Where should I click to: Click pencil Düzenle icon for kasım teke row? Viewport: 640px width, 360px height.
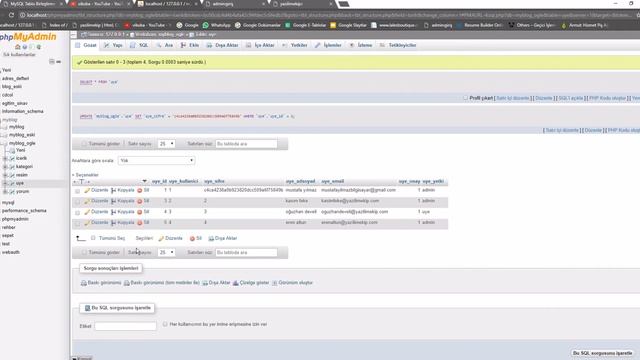87,201
